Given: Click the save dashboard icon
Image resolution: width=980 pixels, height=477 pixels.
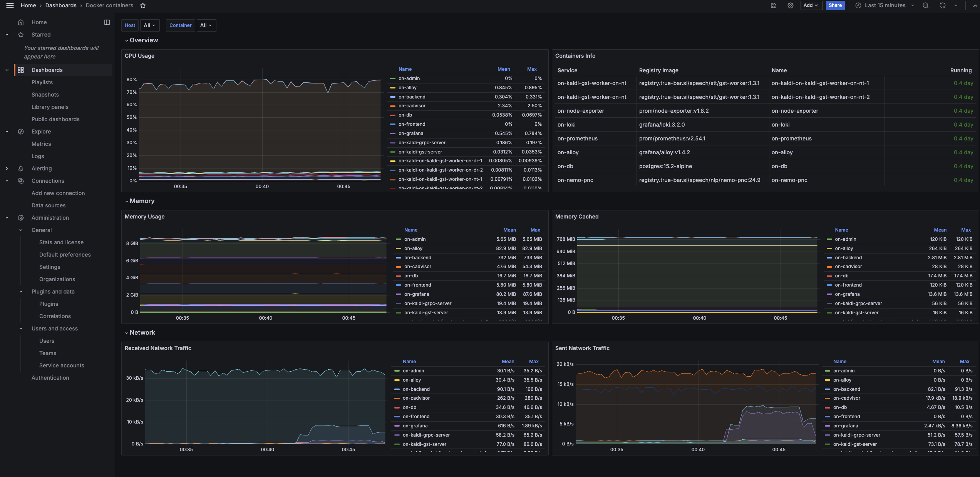Looking at the screenshot, I should [x=773, y=5].
